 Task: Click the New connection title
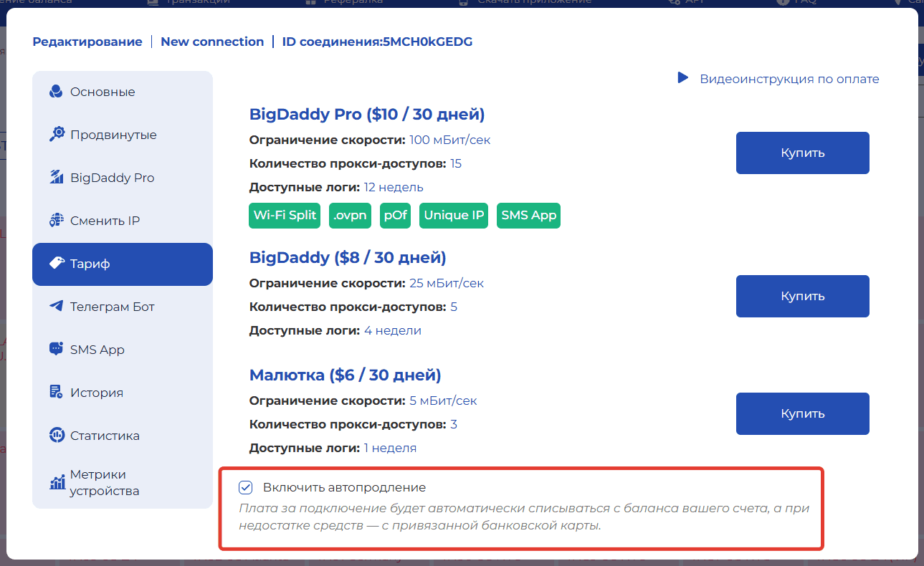point(212,42)
